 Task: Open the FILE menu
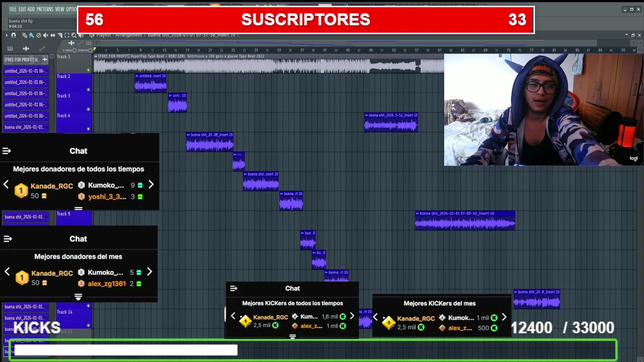point(13,9)
